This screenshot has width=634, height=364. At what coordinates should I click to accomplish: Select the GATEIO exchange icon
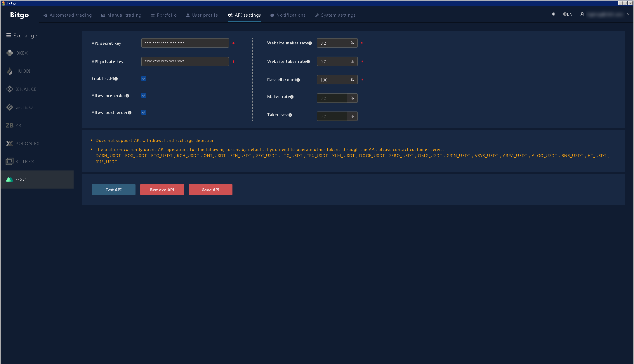click(x=10, y=107)
